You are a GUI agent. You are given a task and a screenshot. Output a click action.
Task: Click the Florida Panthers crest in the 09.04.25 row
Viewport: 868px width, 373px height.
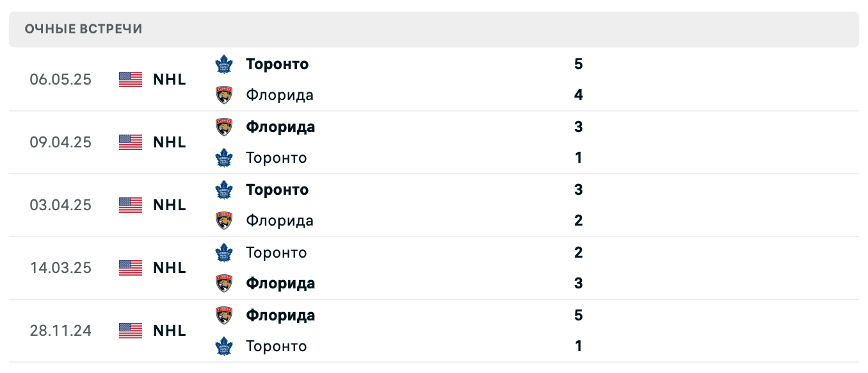[x=224, y=127]
